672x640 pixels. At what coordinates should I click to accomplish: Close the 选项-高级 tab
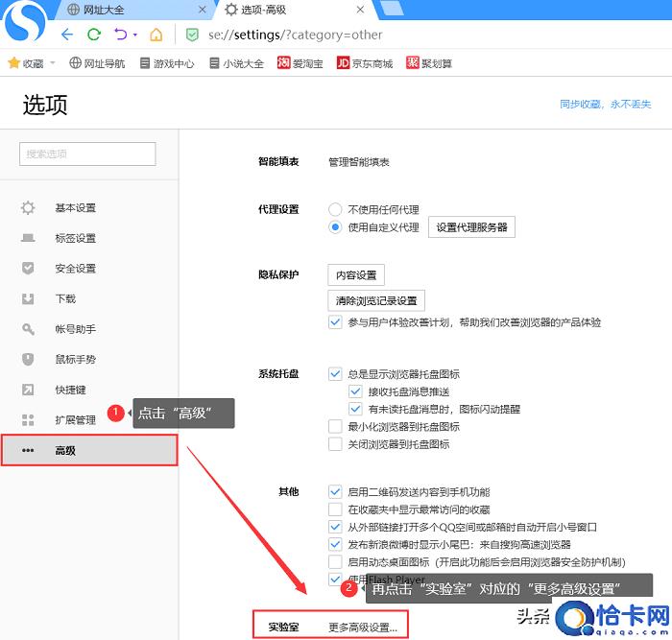click(360, 10)
